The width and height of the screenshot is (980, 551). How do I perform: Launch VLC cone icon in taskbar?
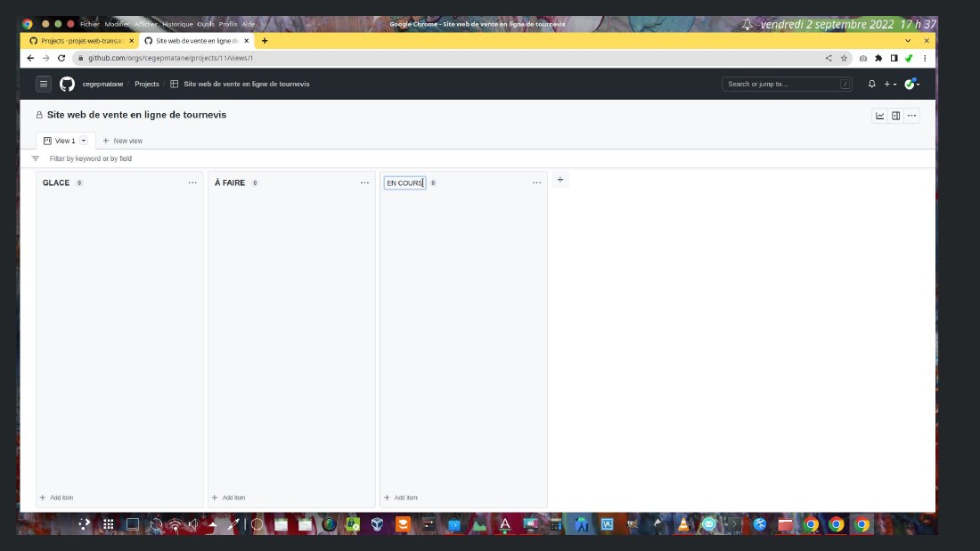tap(683, 524)
